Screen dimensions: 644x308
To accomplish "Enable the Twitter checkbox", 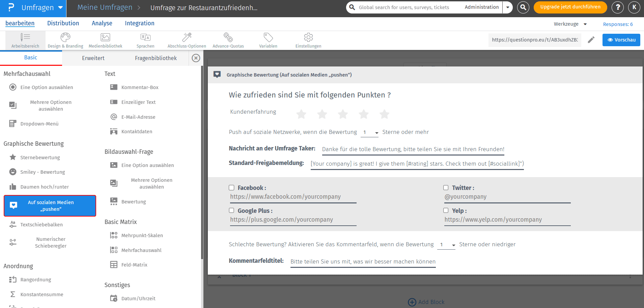I will pos(446,188).
